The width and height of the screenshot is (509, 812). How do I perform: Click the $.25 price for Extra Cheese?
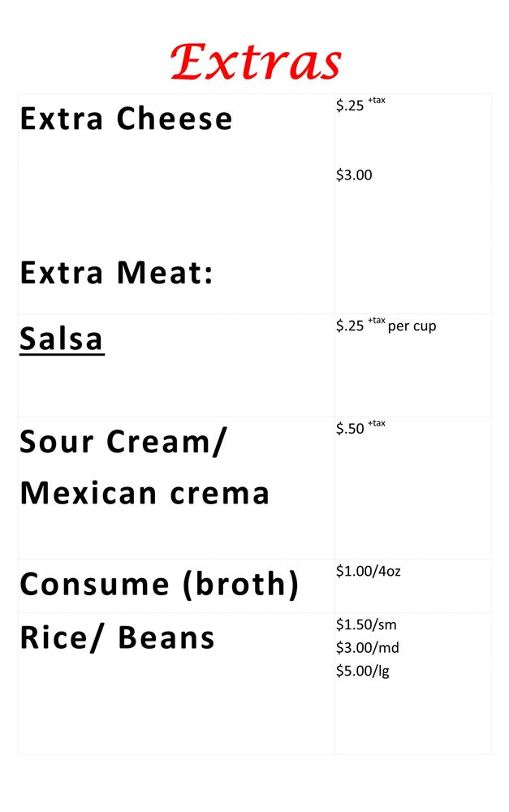point(350,106)
